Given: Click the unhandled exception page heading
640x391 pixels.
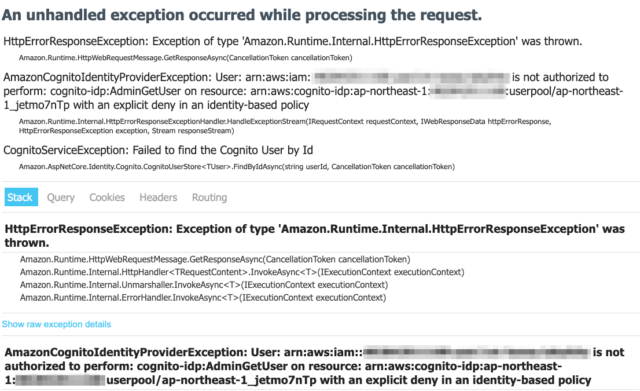Looking at the screenshot, I should pos(242,15).
